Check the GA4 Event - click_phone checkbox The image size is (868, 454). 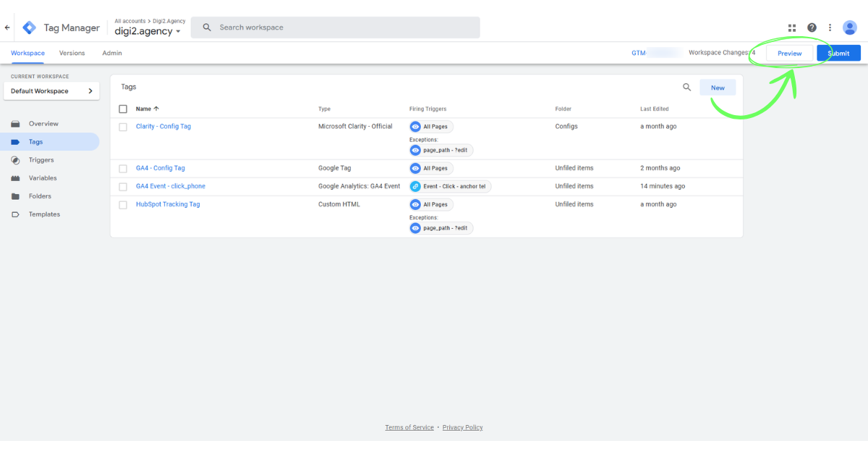(x=123, y=186)
